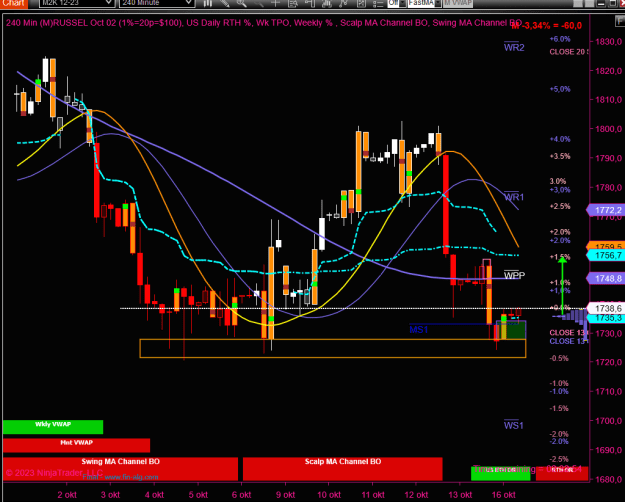The height and width of the screenshot is (502, 625).
Task: Click the green Wkly VWAP status bar
Action: 53,427
